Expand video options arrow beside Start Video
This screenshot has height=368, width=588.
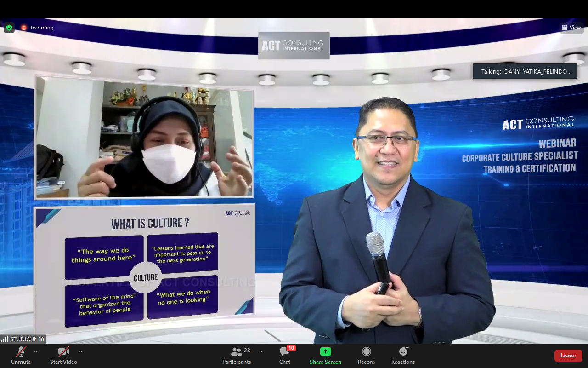click(81, 351)
